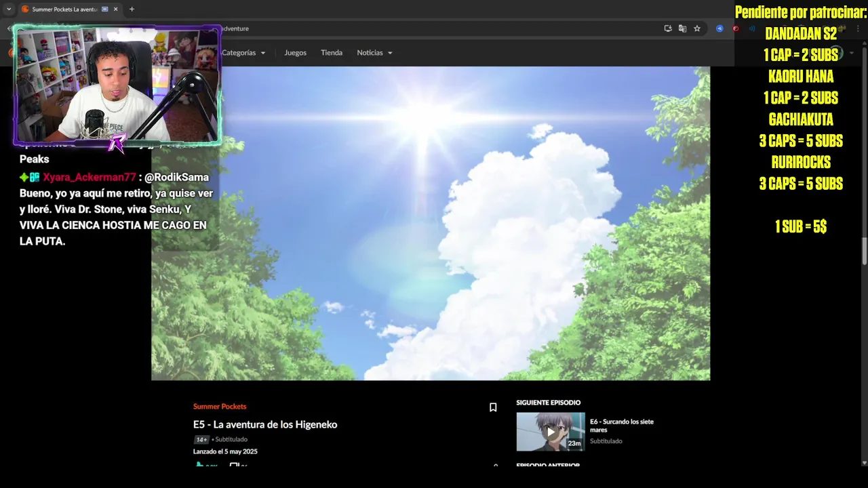
Task: Click the 'Lanzado el 5 may 2025' text
Action: click(225, 451)
